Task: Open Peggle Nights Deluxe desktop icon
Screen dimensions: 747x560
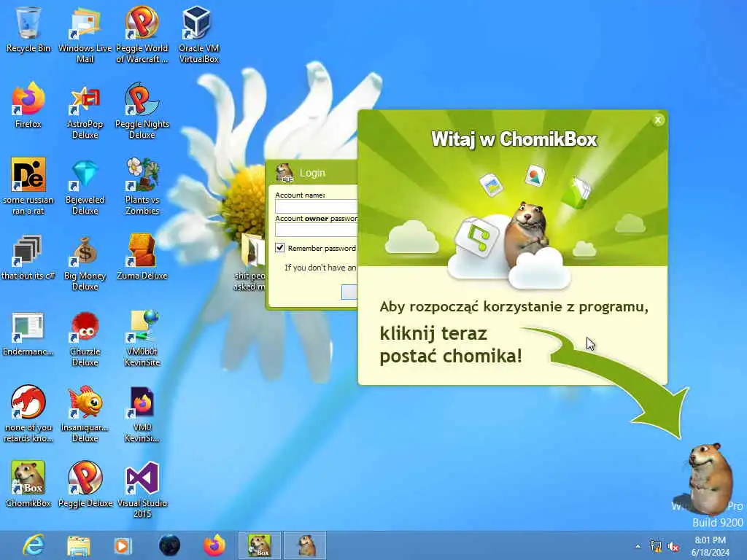Action: (x=142, y=111)
